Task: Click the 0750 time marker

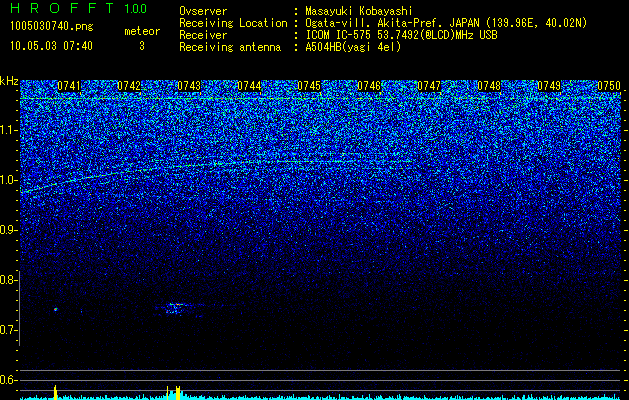Action: pos(609,86)
